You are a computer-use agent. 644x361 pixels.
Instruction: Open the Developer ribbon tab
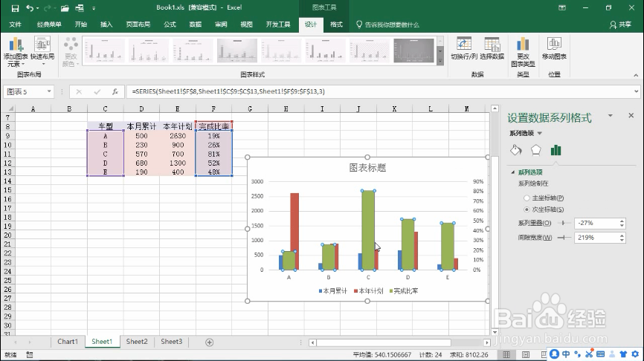click(278, 25)
